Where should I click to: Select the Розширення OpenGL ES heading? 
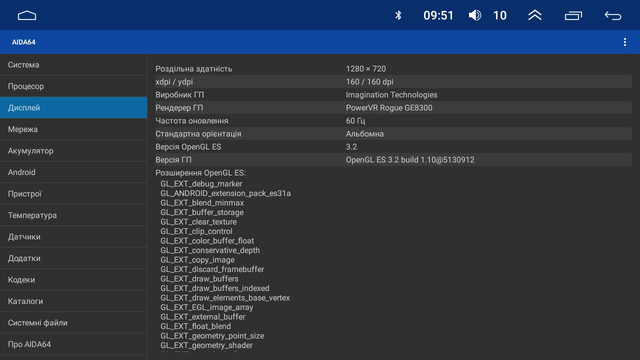(200, 173)
